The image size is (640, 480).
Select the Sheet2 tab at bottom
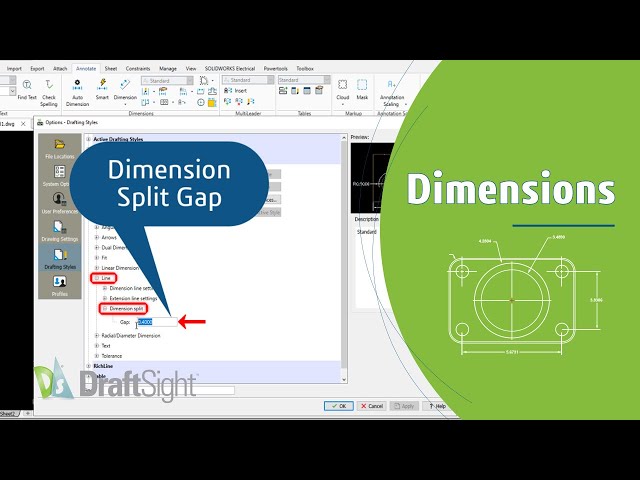point(8,413)
